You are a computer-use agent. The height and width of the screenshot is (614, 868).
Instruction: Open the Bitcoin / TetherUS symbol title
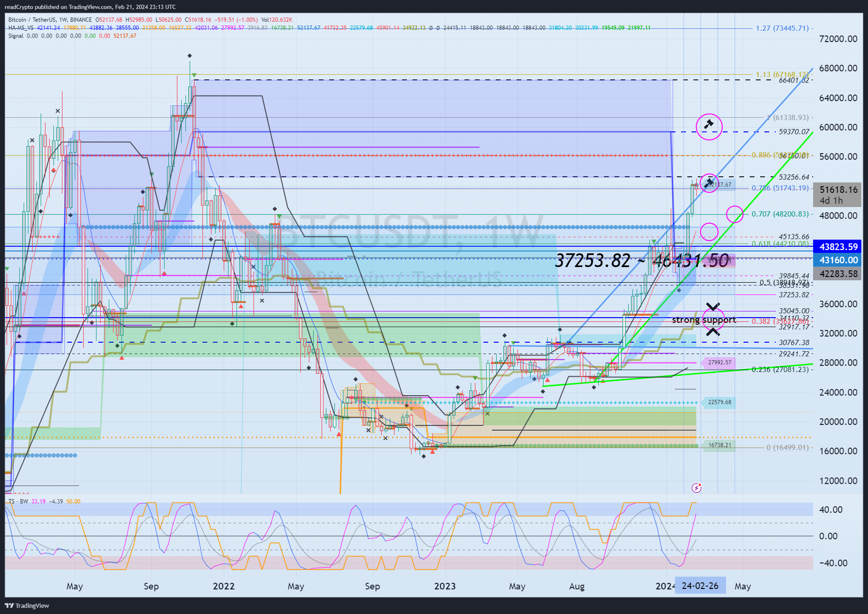[50, 20]
